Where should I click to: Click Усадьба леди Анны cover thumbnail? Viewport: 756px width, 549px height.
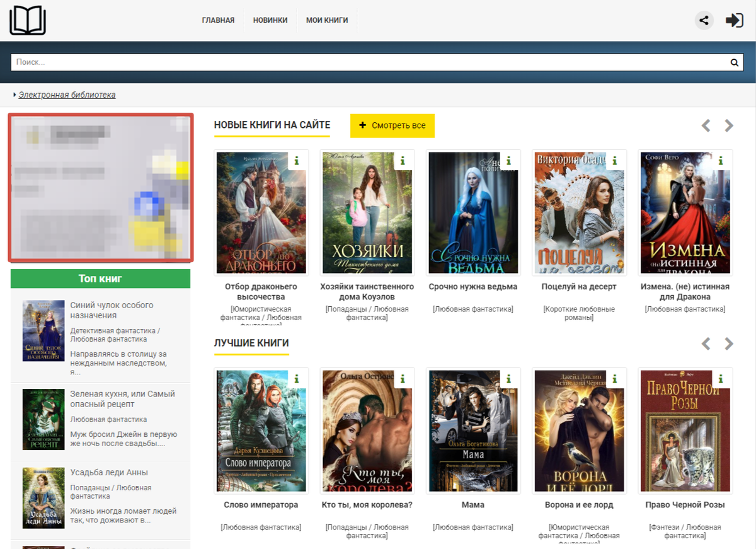[x=43, y=498]
